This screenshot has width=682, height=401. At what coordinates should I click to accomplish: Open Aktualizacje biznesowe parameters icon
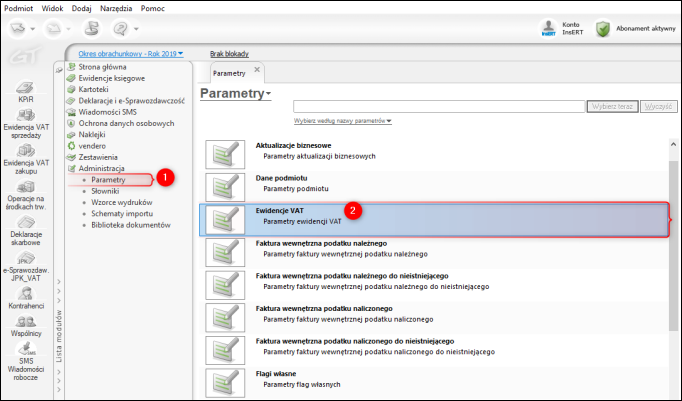coord(225,154)
